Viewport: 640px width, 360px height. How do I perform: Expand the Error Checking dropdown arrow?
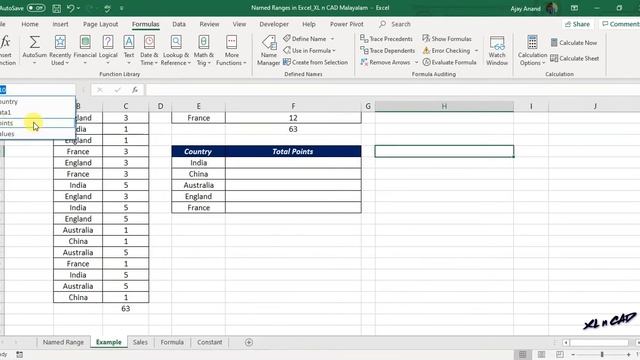click(x=476, y=51)
